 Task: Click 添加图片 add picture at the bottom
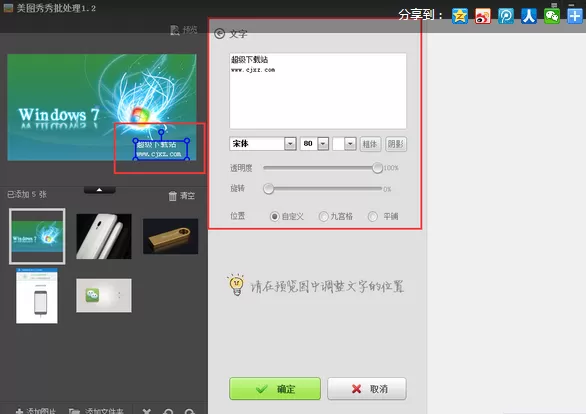click(x=36, y=411)
